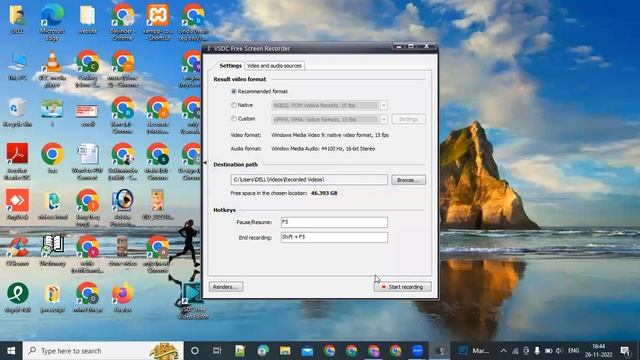Click the Renders button
Viewport: 640px width, 360px height.
226,287
